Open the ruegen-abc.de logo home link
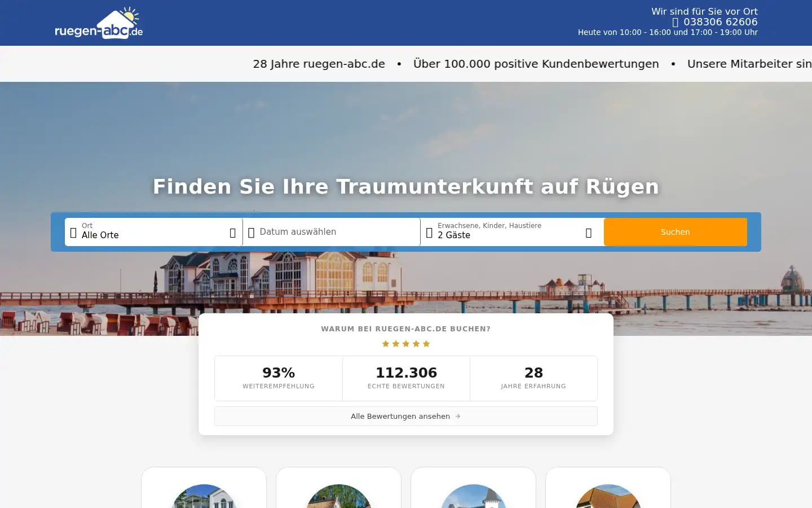This screenshot has height=508, width=812. pyautogui.click(x=99, y=23)
